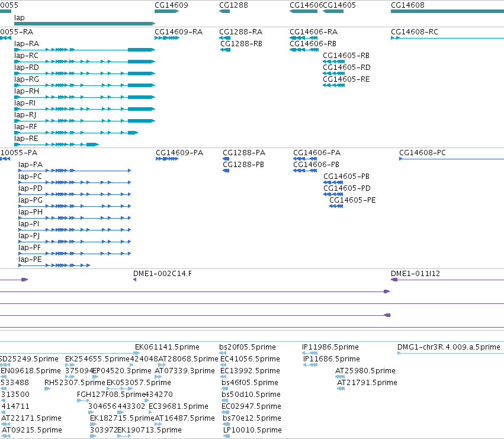This screenshot has height=439, width=504.
Task: Open transcript CG14605-RD
Action: point(346,68)
